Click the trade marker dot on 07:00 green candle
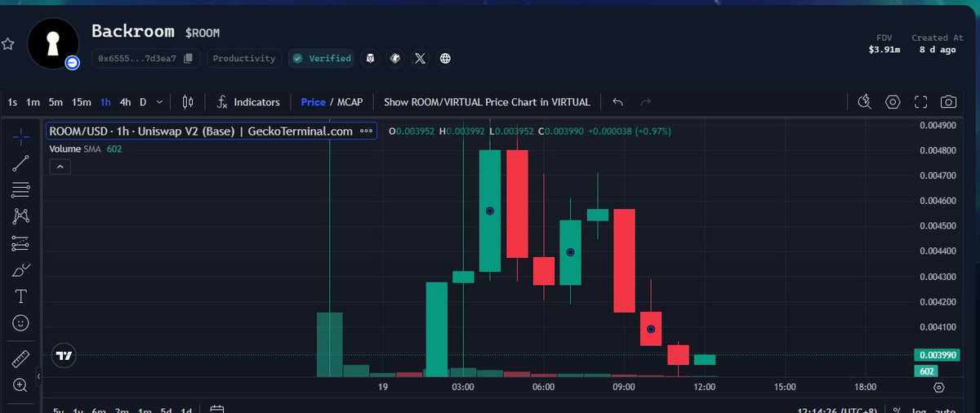The height and width of the screenshot is (413, 980). coord(570,253)
